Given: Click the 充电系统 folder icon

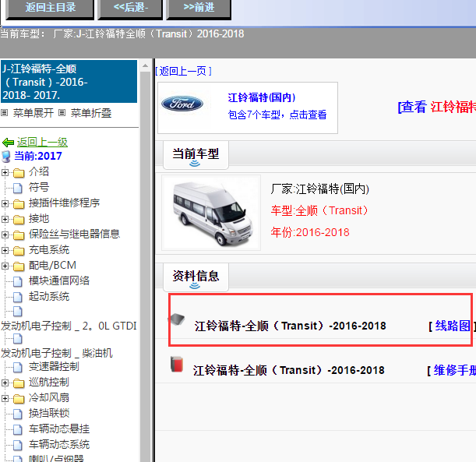Looking at the screenshot, I should [19, 251].
